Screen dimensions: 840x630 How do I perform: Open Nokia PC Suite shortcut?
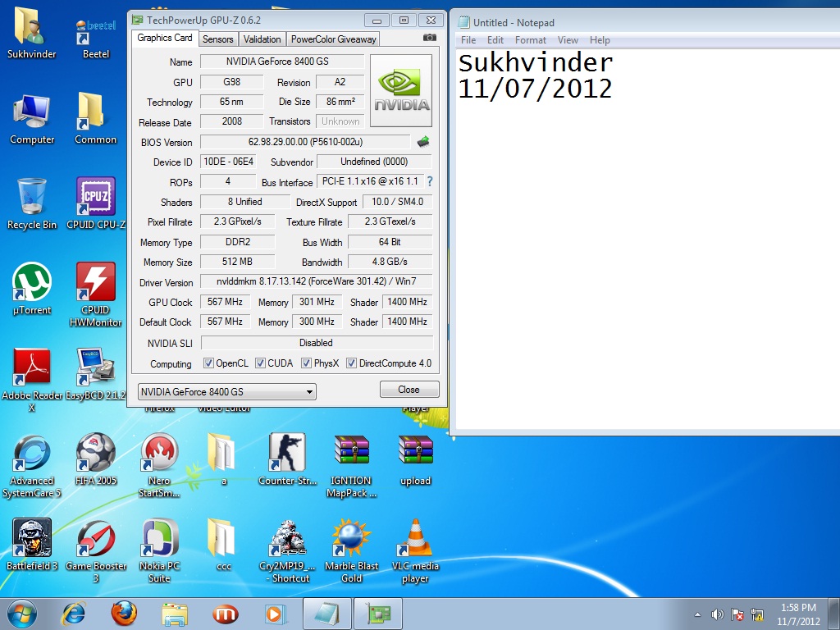[159, 550]
